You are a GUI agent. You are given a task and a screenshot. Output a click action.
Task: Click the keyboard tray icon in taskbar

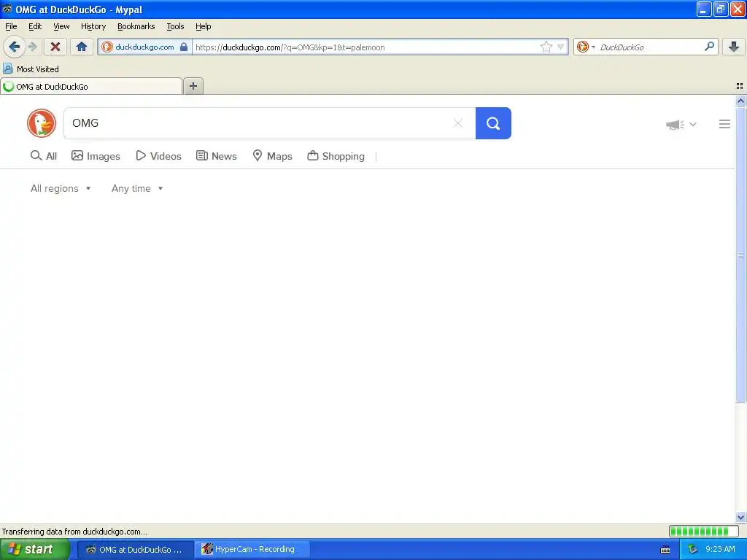click(665, 550)
